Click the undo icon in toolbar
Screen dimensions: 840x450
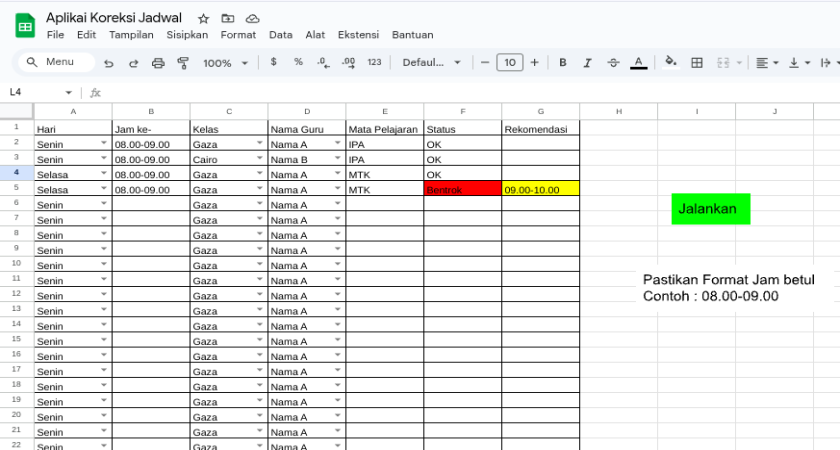coord(108,63)
